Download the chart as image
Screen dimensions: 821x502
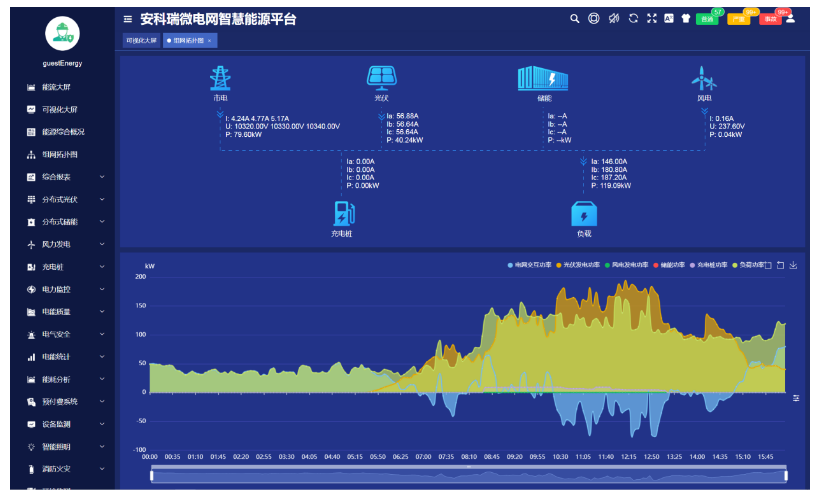(793, 265)
